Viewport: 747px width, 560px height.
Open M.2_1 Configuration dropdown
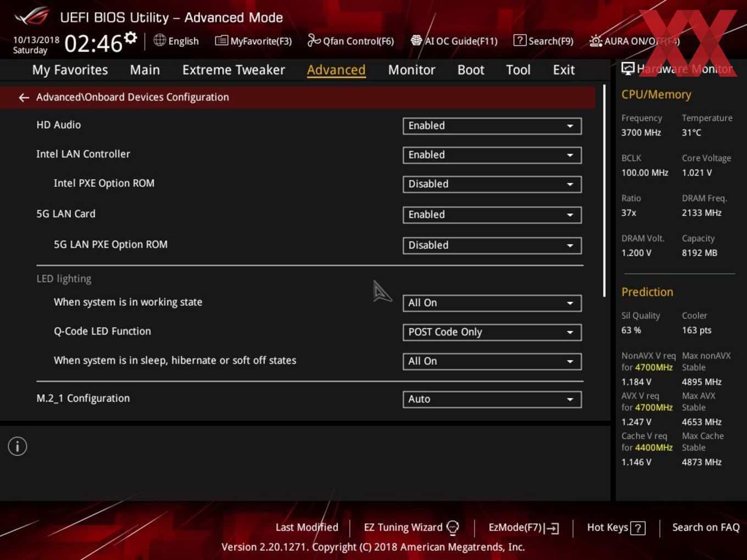[x=492, y=399]
